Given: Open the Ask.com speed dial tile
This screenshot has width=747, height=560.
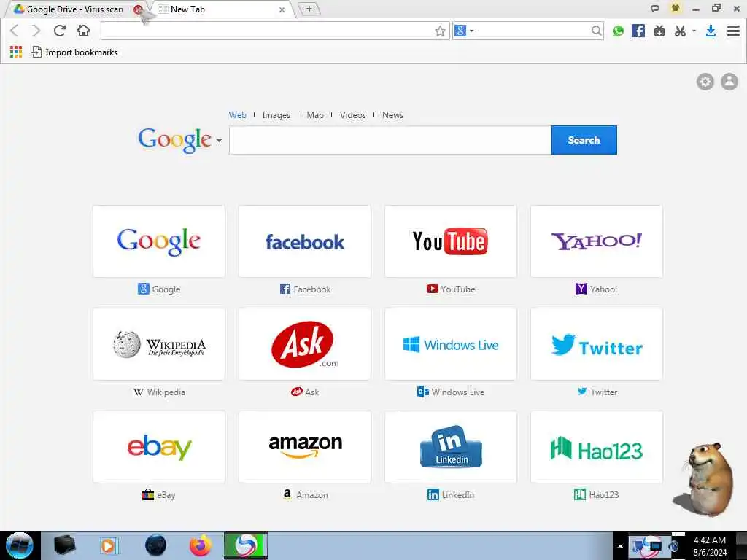Looking at the screenshot, I should 305,344.
